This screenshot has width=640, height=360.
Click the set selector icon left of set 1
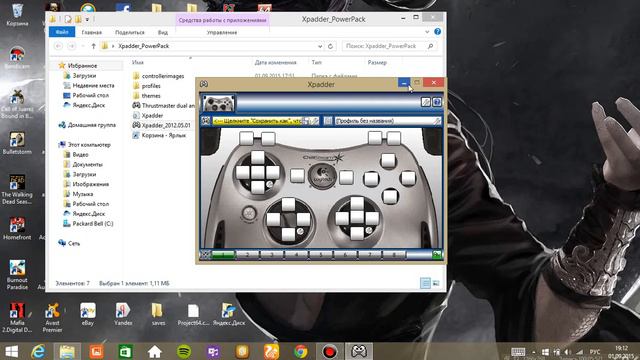[205, 255]
